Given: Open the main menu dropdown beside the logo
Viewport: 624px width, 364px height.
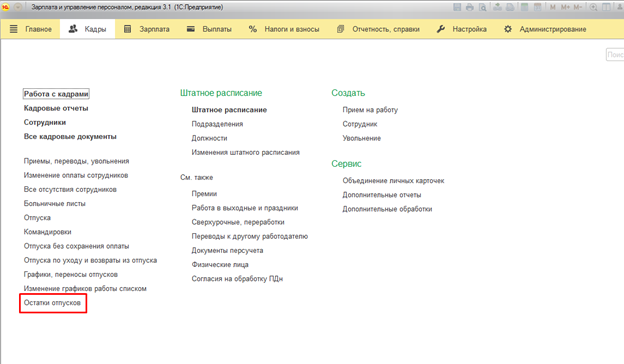Looking at the screenshot, I should pos(18,7).
